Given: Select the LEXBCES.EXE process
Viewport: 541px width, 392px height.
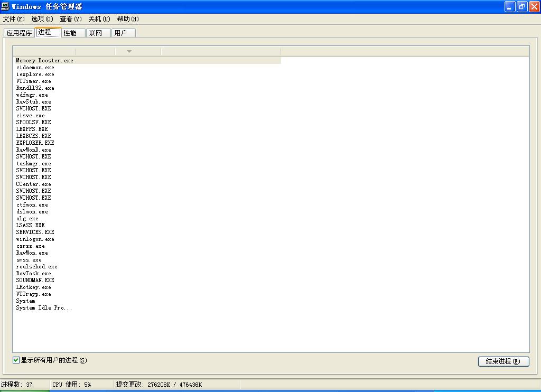Looking at the screenshot, I should click(33, 136).
